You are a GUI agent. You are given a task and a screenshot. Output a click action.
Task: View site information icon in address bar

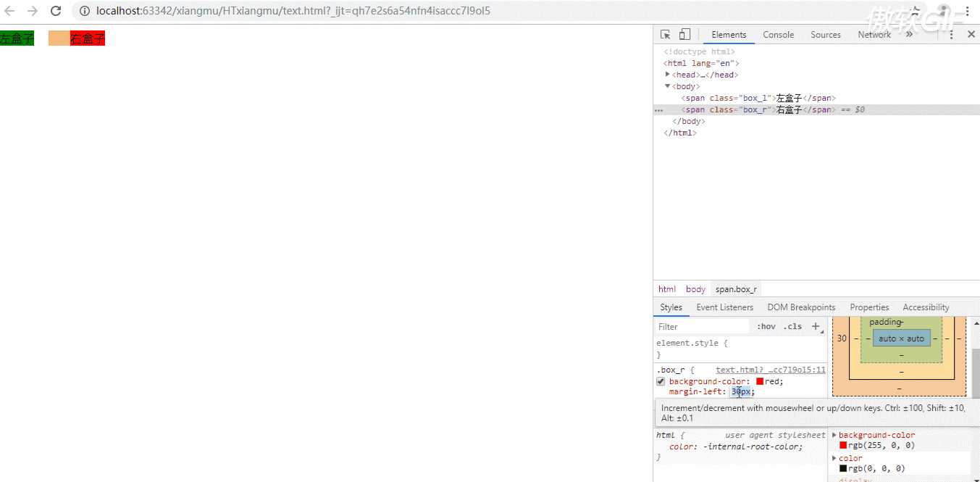(x=84, y=11)
